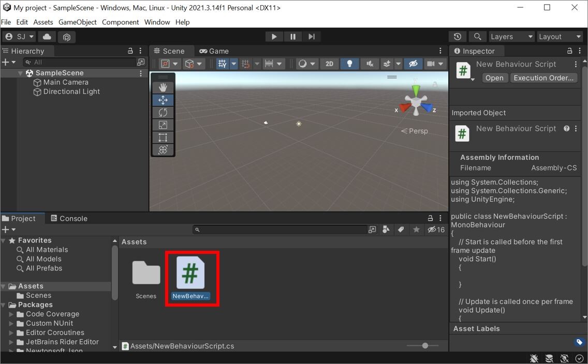The image size is (588, 364).
Task: Open the SJ account dropdown
Action: pyautogui.click(x=19, y=37)
